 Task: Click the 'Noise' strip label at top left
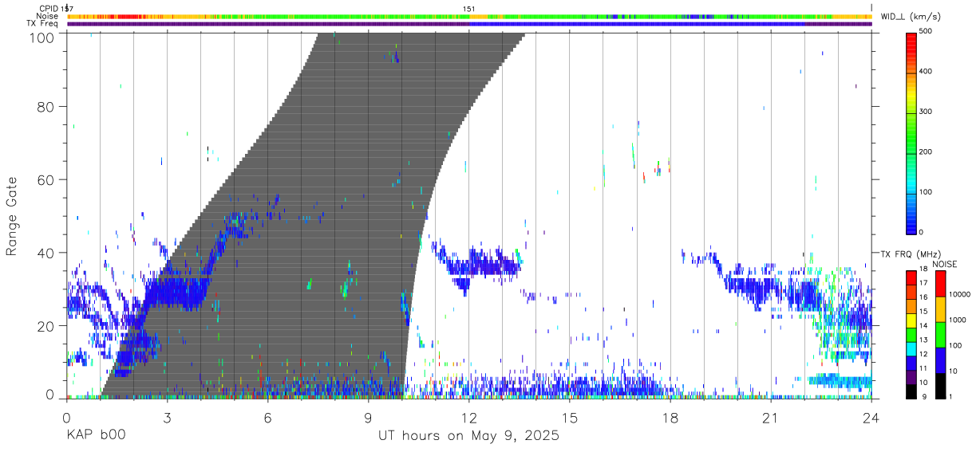(47, 16)
